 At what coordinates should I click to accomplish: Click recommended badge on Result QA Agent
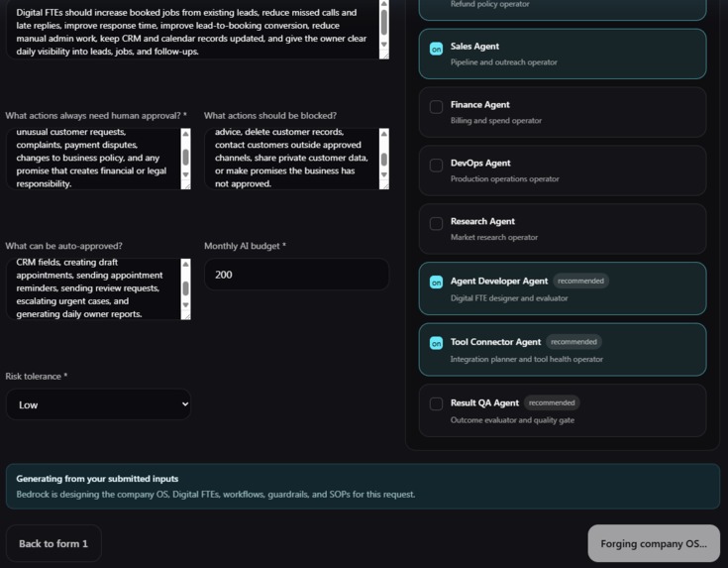(552, 402)
